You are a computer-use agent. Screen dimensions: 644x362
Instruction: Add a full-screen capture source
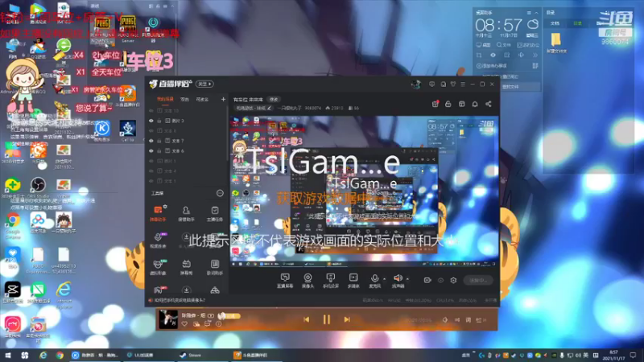(x=285, y=280)
